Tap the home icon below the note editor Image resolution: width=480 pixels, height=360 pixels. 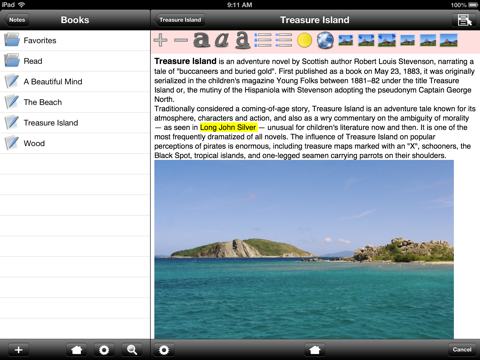(x=315, y=350)
